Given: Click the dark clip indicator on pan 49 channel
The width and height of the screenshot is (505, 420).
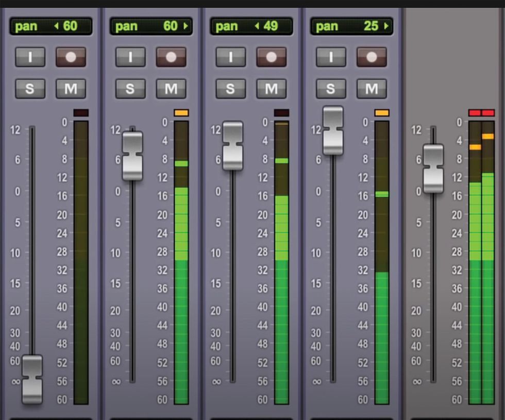Looking at the screenshot, I should 281,113.
